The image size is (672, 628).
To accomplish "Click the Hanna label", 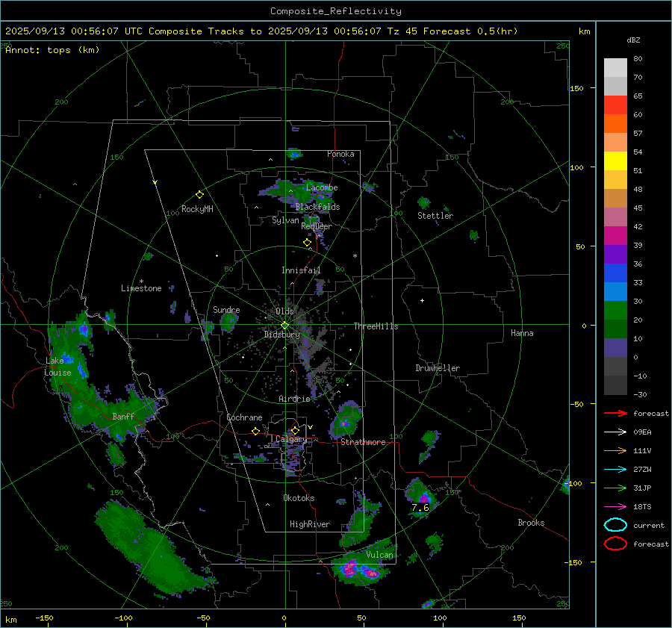I will 522,333.
